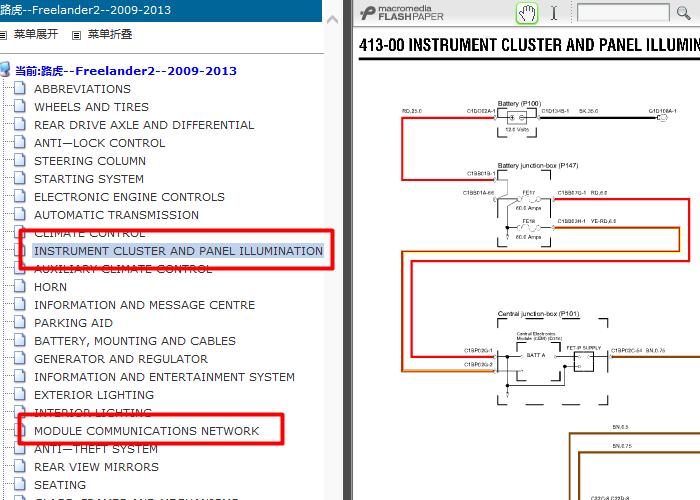Click the page icon beside AUTOMATIC TRANSMISSION
Screen dimensions: 700x500
tap(20, 214)
